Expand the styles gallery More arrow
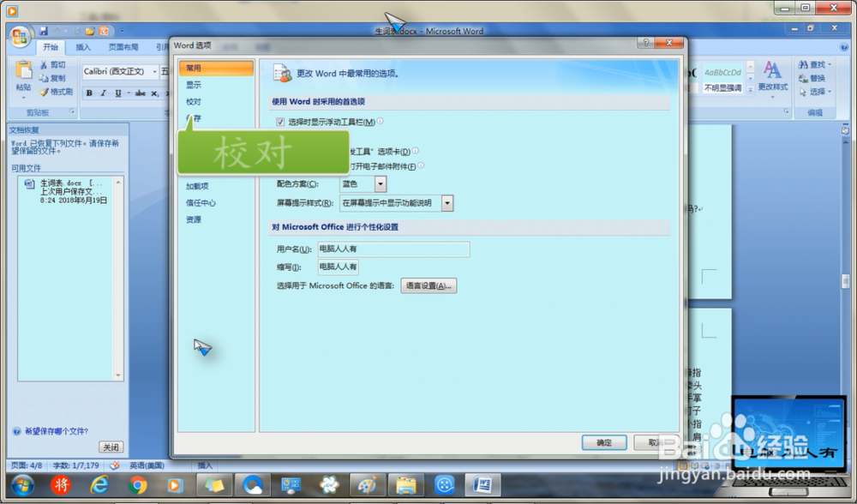The height and width of the screenshot is (504, 857). pyautogui.click(x=751, y=90)
